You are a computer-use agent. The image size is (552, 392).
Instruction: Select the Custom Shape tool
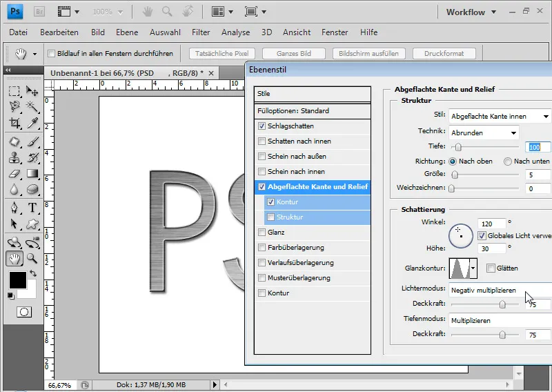click(32, 224)
